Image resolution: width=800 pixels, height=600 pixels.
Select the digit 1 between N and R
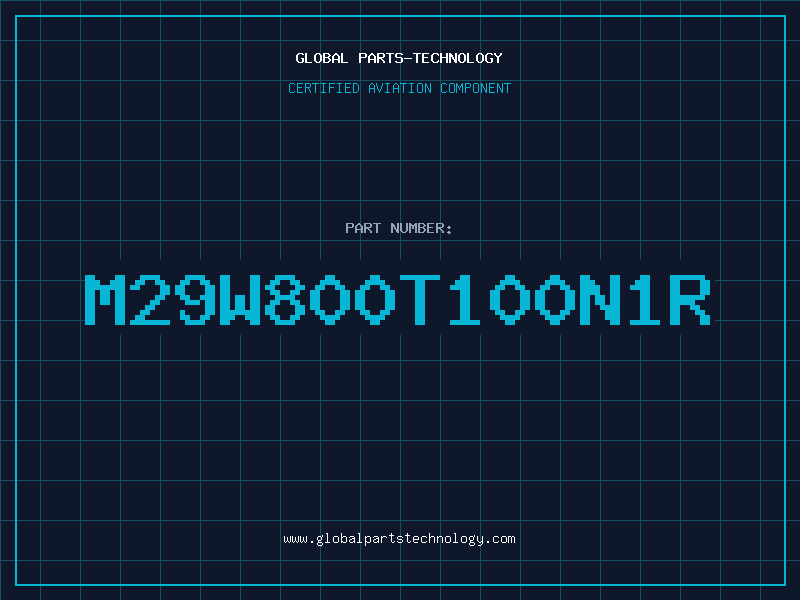click(x=645, y=299)
